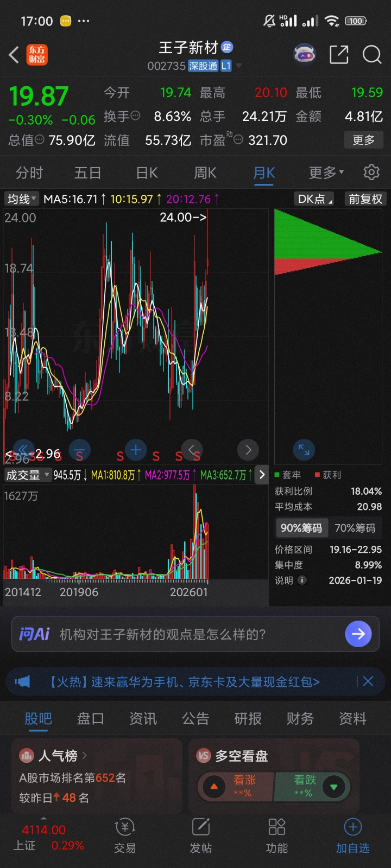The width and height of the screenshot is (391, 868).
Task: Open the 盘口 tab
Action: pos(90,718)
